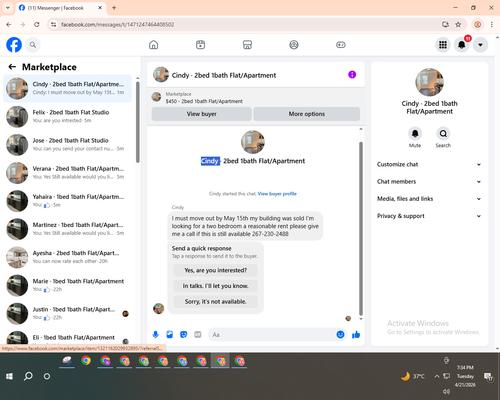Screen dimensions: 500x400
Task: Open the Gaming controller icon
Action: (341, 45)
